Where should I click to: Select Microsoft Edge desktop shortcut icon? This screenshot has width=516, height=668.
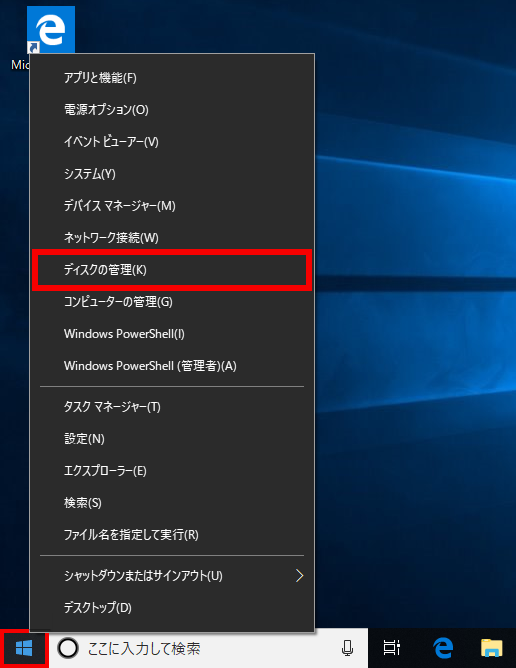pyautogui.click(x=50, y=30)
